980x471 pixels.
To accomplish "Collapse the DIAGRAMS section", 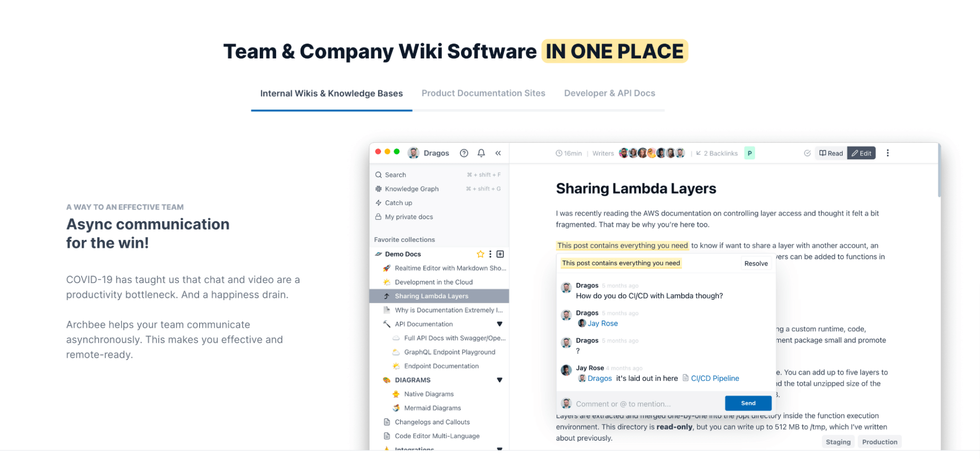I will pos(500,380).
